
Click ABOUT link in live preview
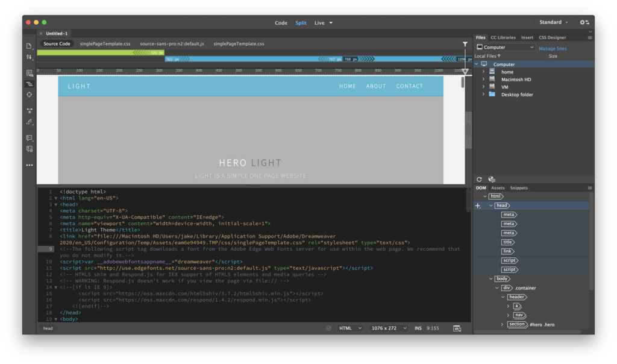pyautogui.click(x=376, y=86)
